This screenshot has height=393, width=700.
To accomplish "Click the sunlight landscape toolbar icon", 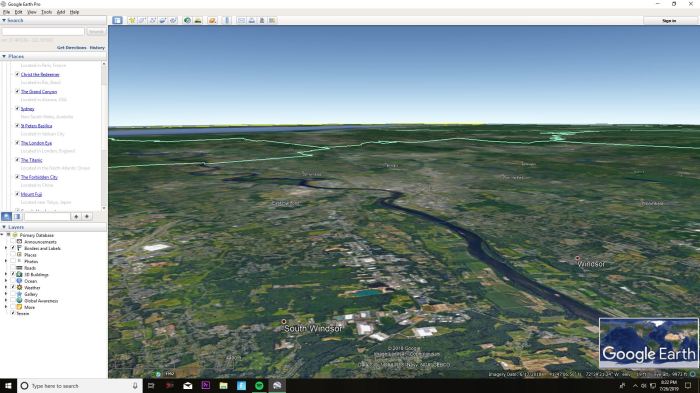I will (x=198, y=21).
